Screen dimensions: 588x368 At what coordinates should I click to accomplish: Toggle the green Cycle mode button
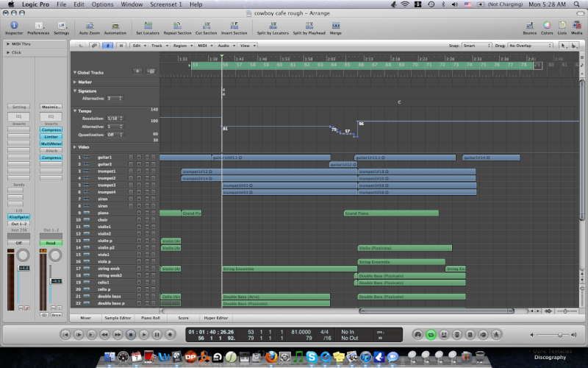click(x=431, y=334)
